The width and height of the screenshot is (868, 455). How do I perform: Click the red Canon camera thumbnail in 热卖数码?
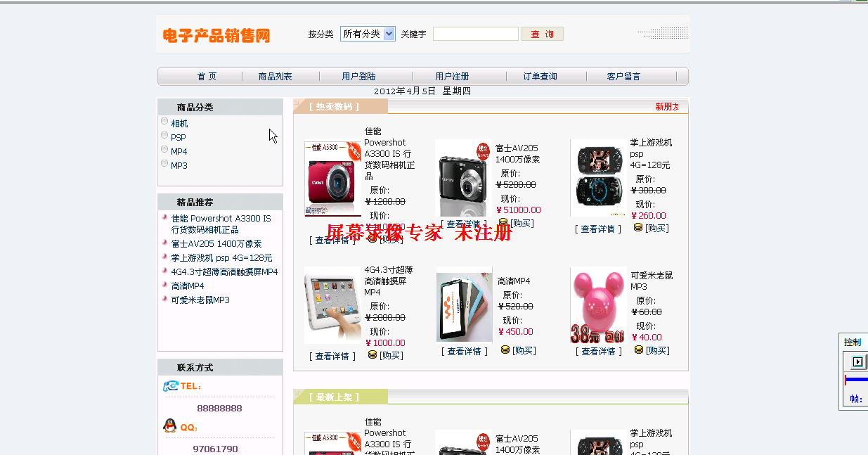coord(332,179)
